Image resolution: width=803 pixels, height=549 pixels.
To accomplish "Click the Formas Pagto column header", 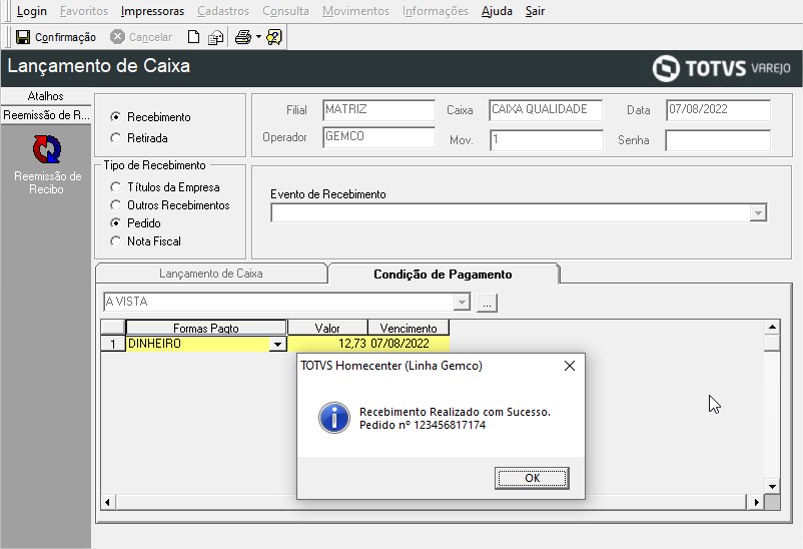I will pos(206,328).
